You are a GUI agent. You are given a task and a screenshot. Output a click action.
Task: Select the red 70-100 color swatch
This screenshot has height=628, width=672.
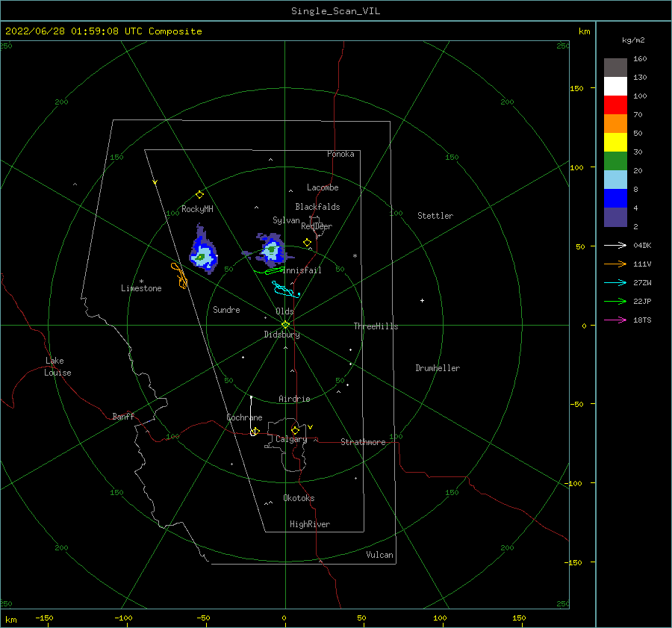(615, 105)
